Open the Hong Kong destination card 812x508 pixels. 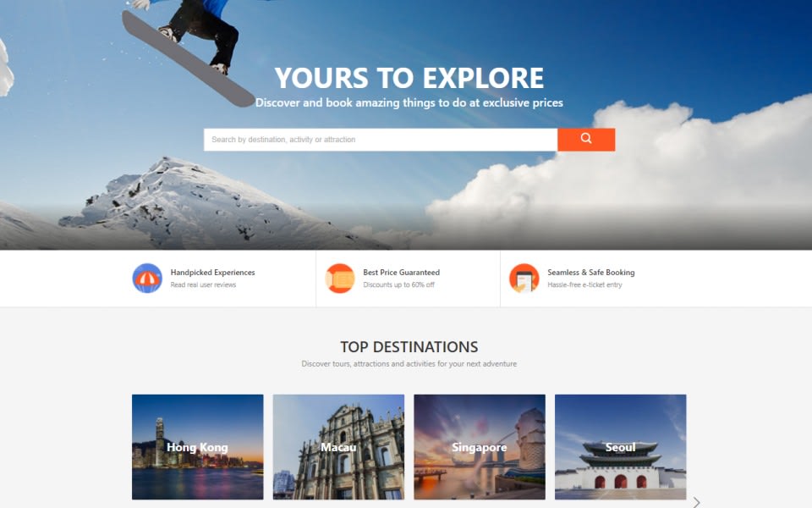click(198, 447)
